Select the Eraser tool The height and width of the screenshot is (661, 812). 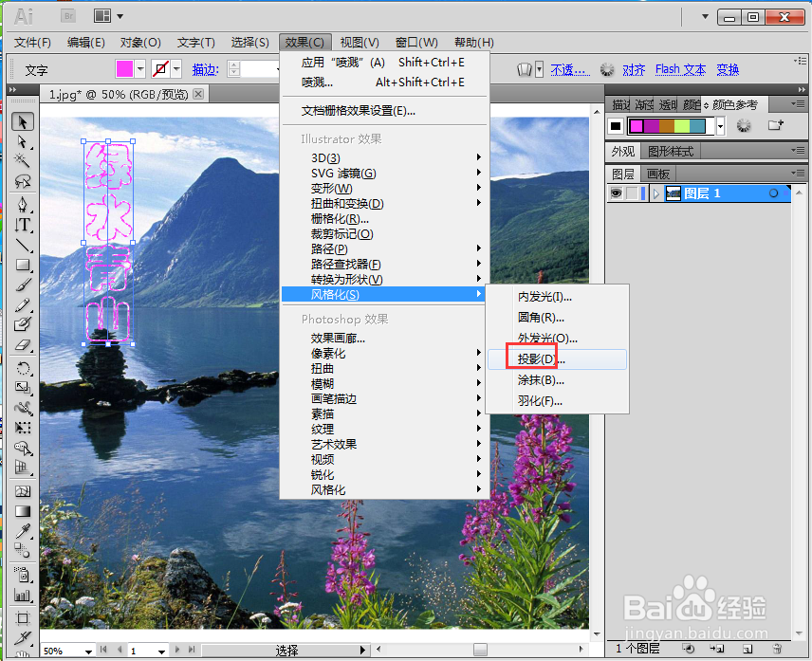22,345
